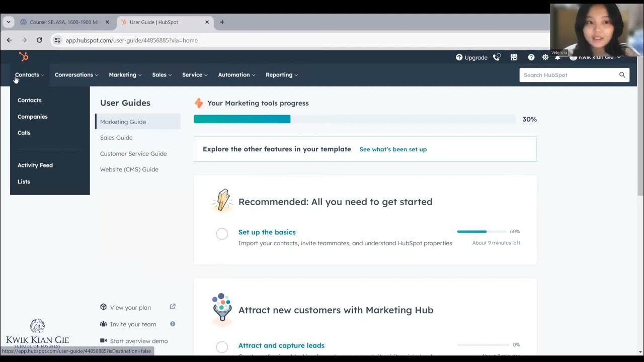Image resolution: width=644 pixels, height=362 pixels.
Task: Select Lists in the dropdown menu
Action: point(24,182)
